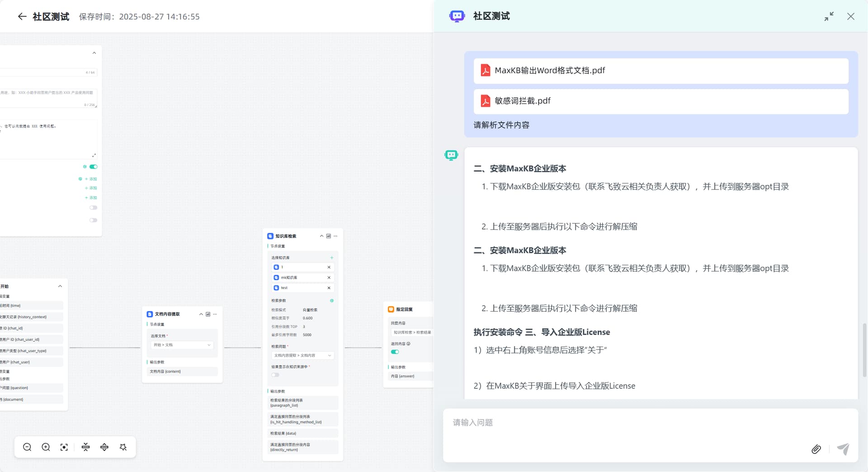Click the info icon next to 返回内容
Image resolution: width=868 pixels, height=472 pixels.
pos(409,344)
